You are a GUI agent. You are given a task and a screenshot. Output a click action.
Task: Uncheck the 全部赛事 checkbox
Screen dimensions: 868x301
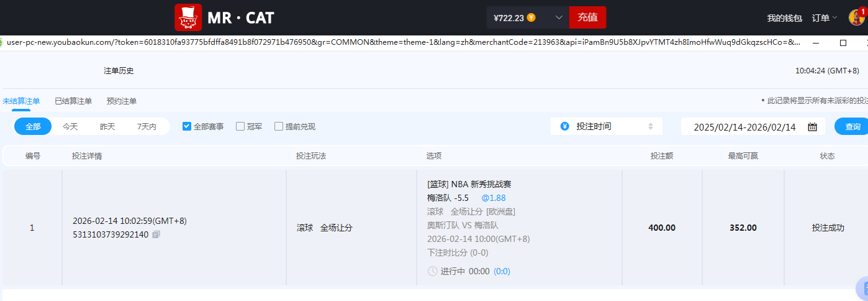187,126
